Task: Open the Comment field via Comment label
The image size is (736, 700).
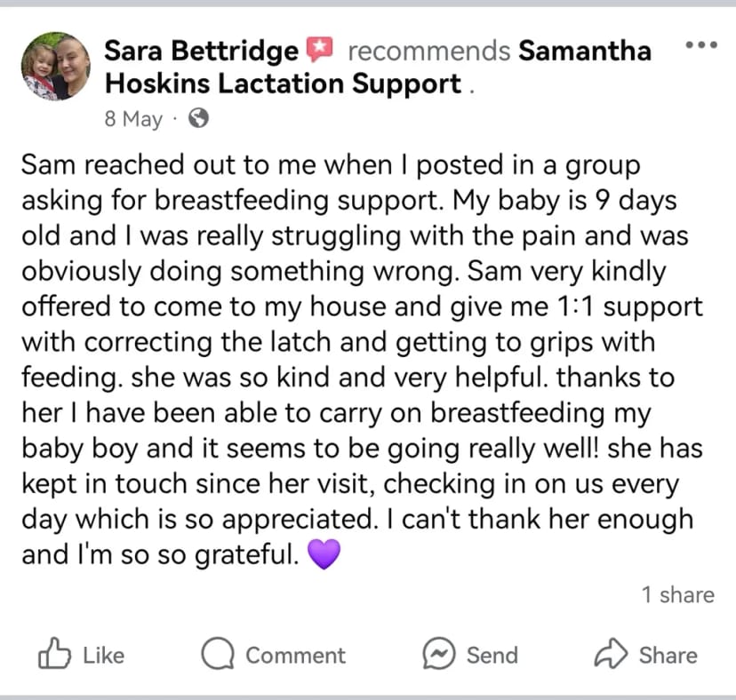Action: coord(296,656)
